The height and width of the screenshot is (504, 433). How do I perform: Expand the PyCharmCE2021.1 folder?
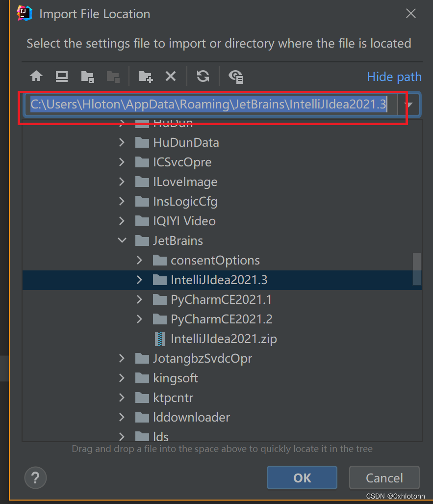click(x=139, y=299)
